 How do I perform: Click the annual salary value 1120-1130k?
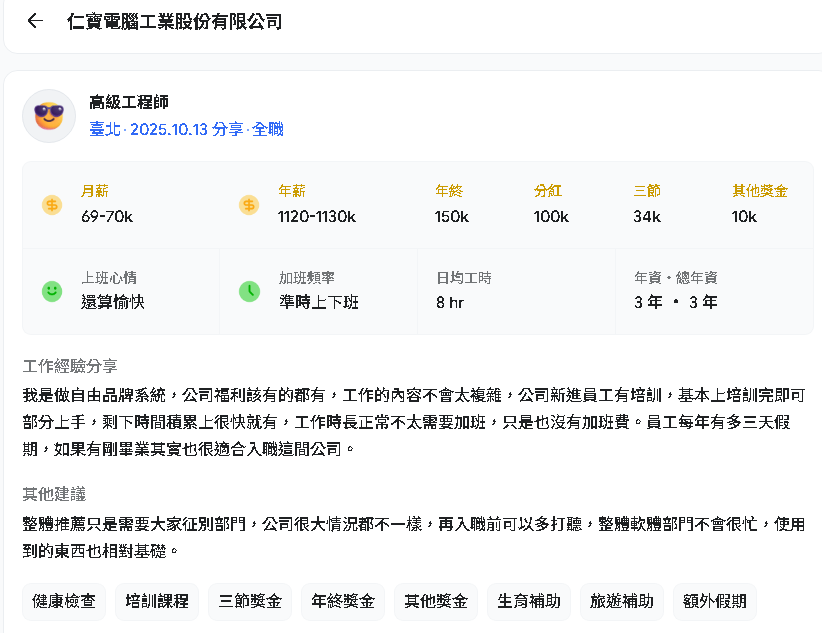point(317,217)
